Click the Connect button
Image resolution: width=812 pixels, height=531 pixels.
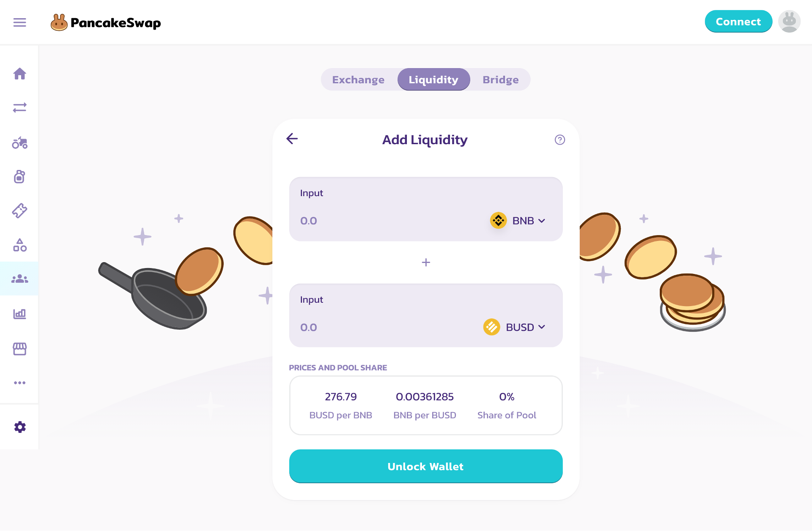(x=738, y=22)
